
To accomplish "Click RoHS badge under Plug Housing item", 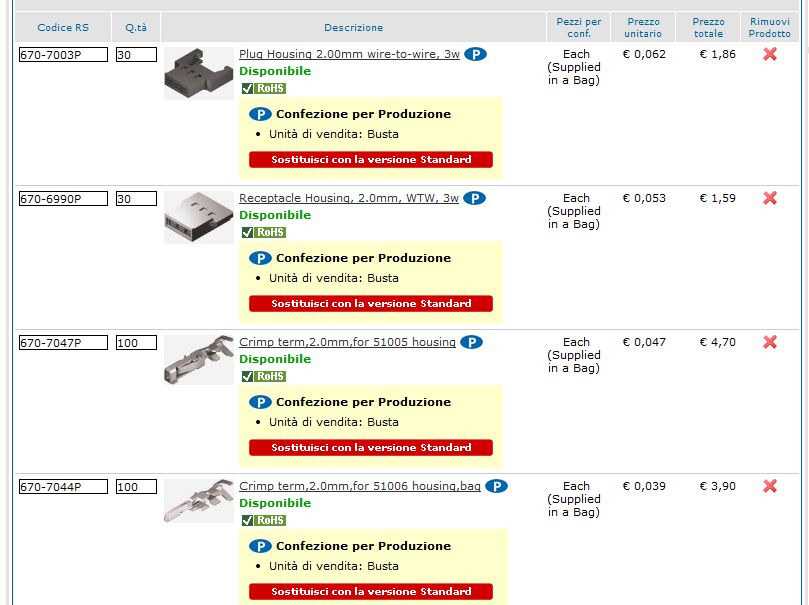I will (x=264, y=88).
